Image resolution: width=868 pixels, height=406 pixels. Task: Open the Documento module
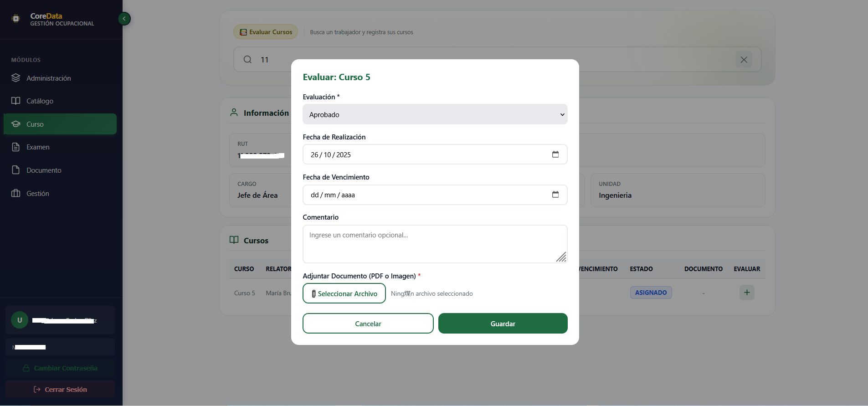[x=44, y=170]
